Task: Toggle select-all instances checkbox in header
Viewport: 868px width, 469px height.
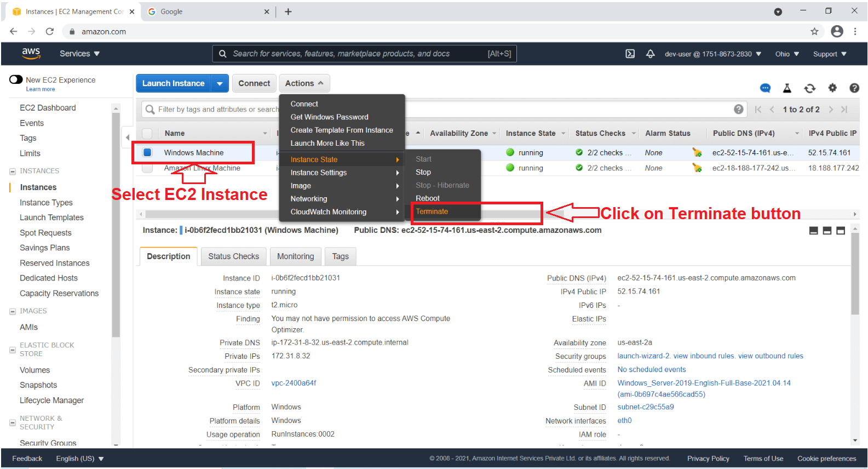Action: (147, 133)
